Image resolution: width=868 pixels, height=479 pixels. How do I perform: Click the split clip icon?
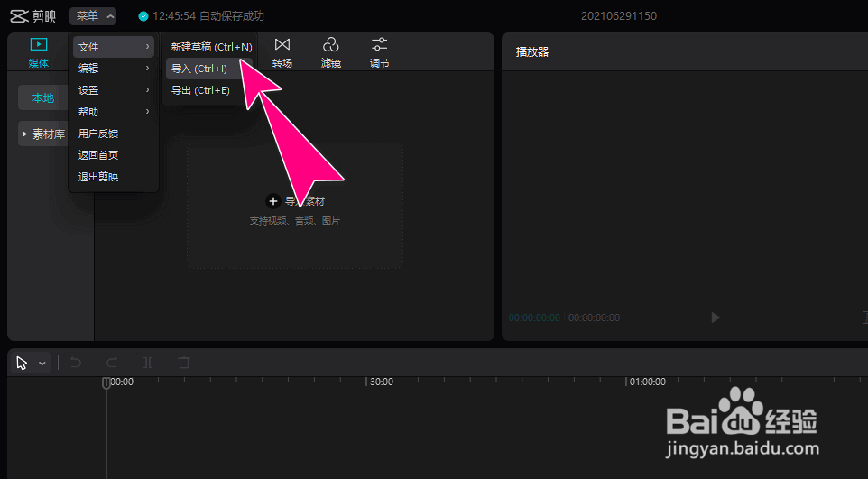[148, 364]
